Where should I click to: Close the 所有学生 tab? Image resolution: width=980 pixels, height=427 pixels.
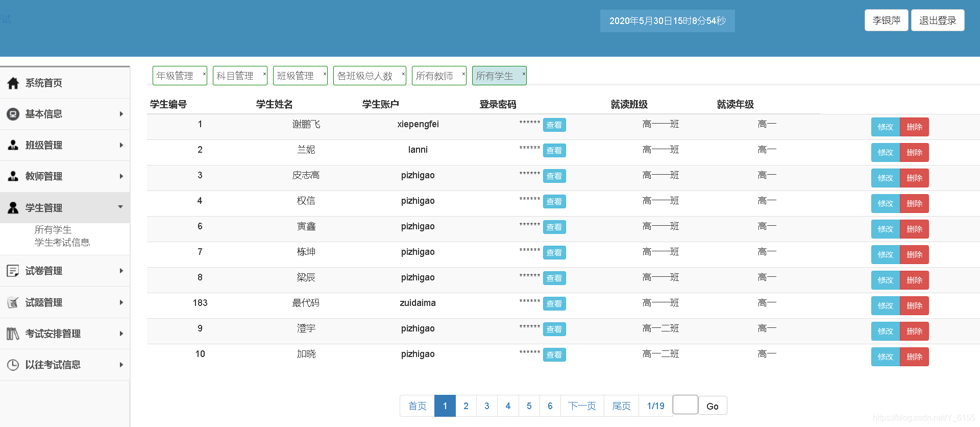coord(524,74)
